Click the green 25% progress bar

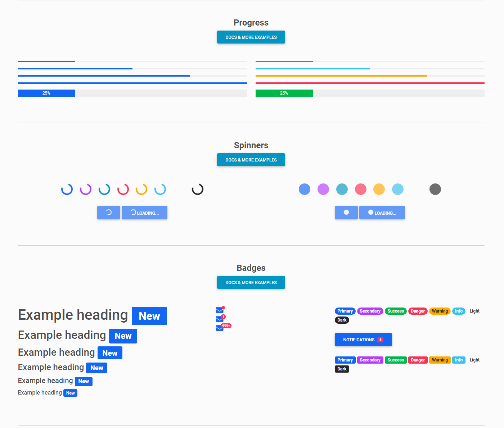pyautogui.click(x=284, y=93)
